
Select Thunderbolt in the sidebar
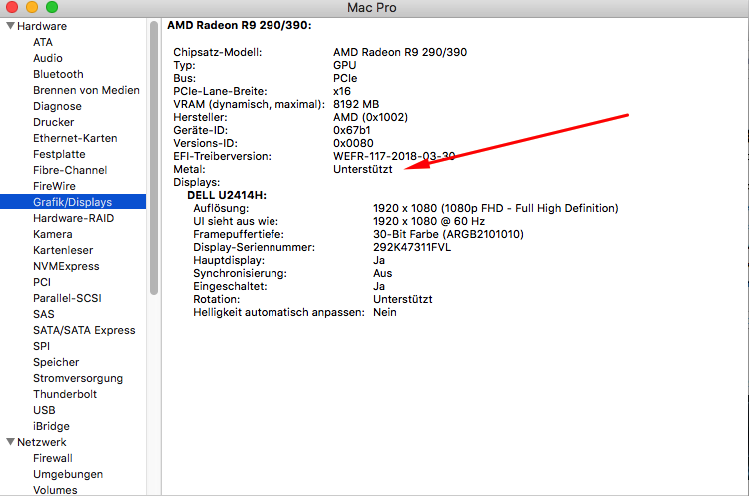click(x=65, y=394)
